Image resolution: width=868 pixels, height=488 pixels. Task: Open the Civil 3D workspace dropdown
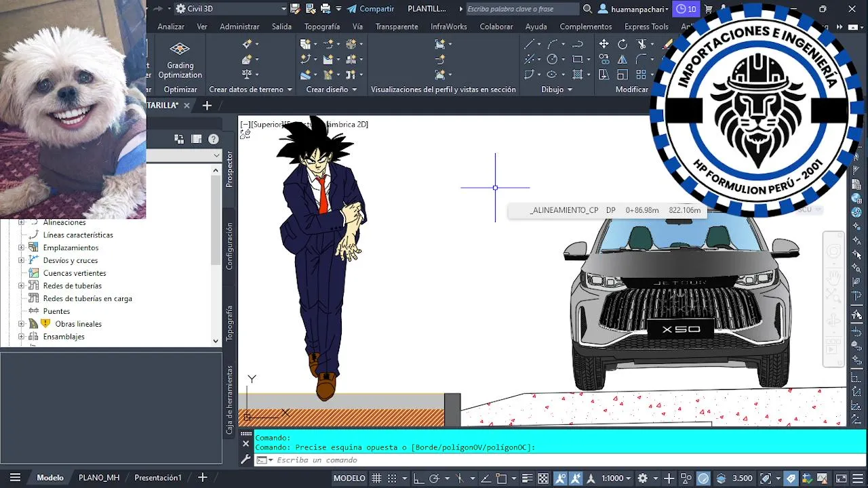tap(231, 9)
